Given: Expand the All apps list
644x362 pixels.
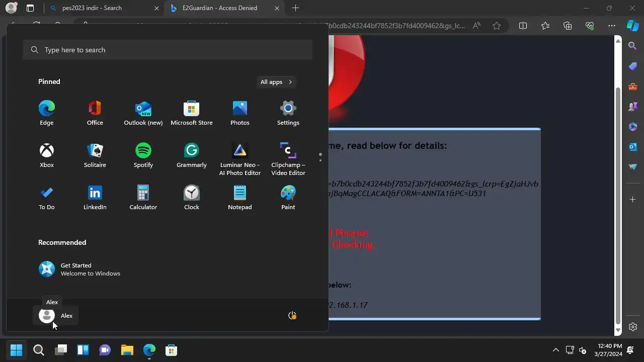Looking at the screenshot, I should pyautogui.click(x=276, y=82).
